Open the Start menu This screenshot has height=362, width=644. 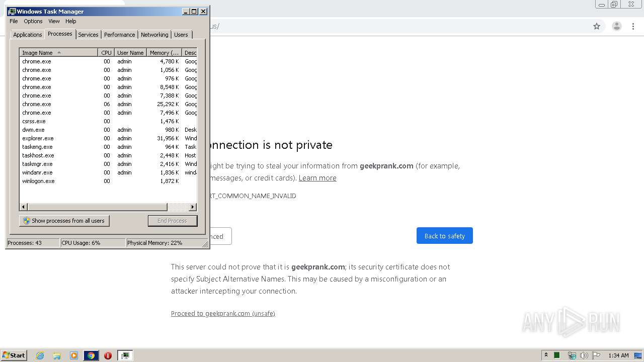click(x=14, y=355)
